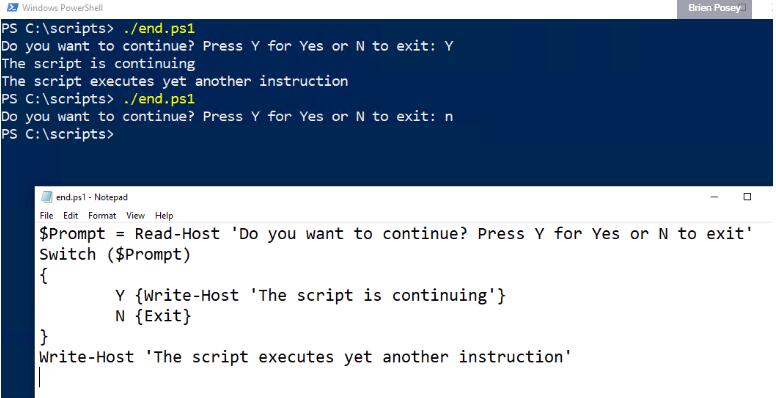Open the File menu in Notepad
This screenshot has height=398, width=776.
click(x=46, y=215)
